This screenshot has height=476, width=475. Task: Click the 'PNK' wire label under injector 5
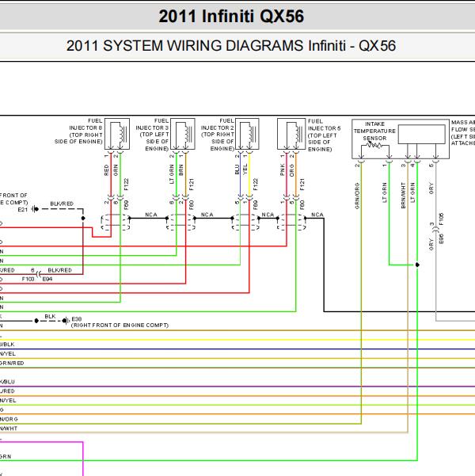(283, 169)
